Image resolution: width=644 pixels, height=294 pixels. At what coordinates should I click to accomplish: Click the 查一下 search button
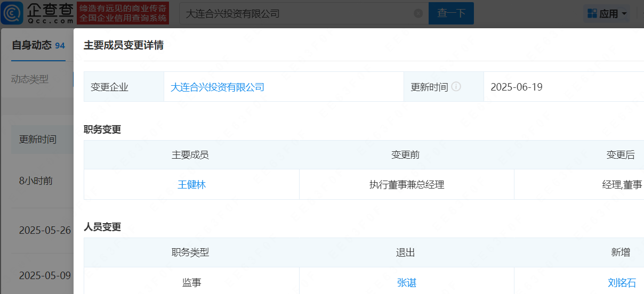click(x=451, y=13)
